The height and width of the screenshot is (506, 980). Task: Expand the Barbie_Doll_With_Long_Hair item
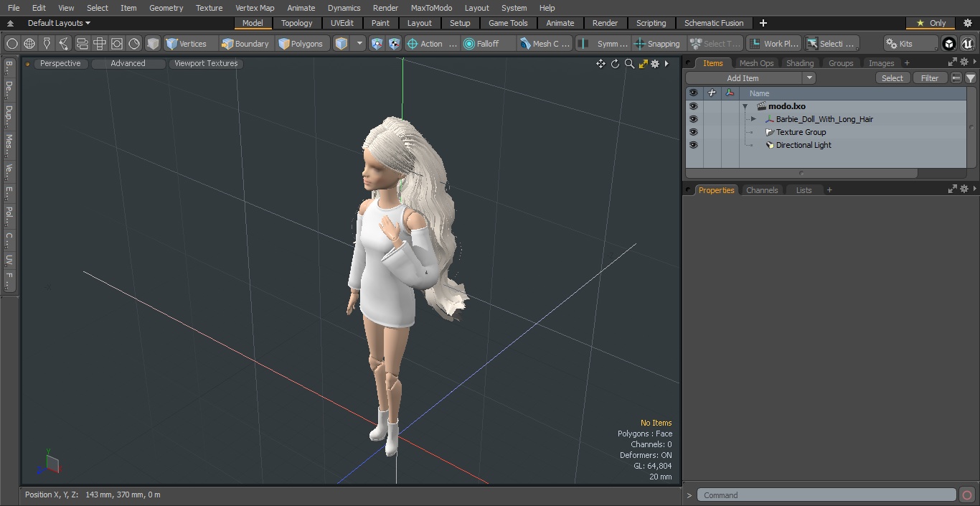point(753,119)
